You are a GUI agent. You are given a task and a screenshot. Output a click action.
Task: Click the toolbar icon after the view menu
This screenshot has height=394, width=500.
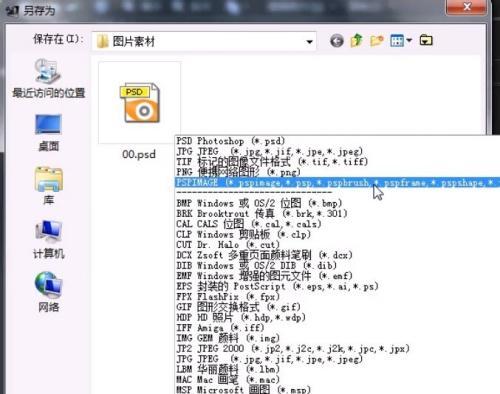pos(426,40)
